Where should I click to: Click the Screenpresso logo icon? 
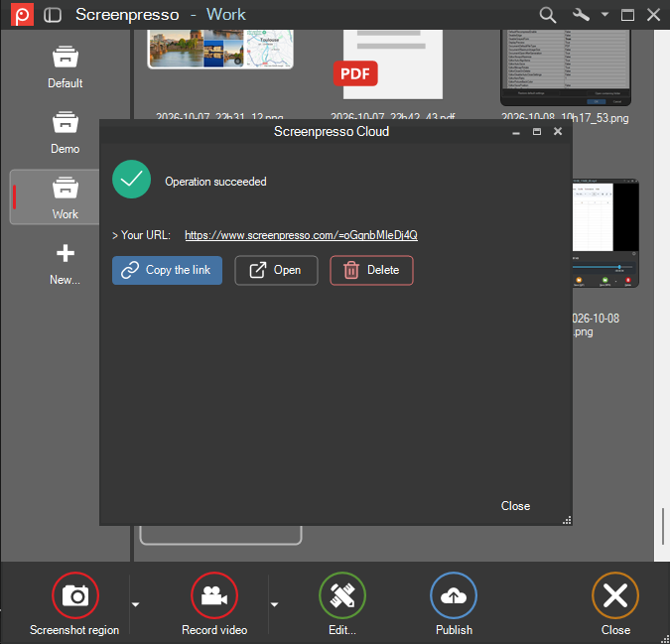point(22,15)
